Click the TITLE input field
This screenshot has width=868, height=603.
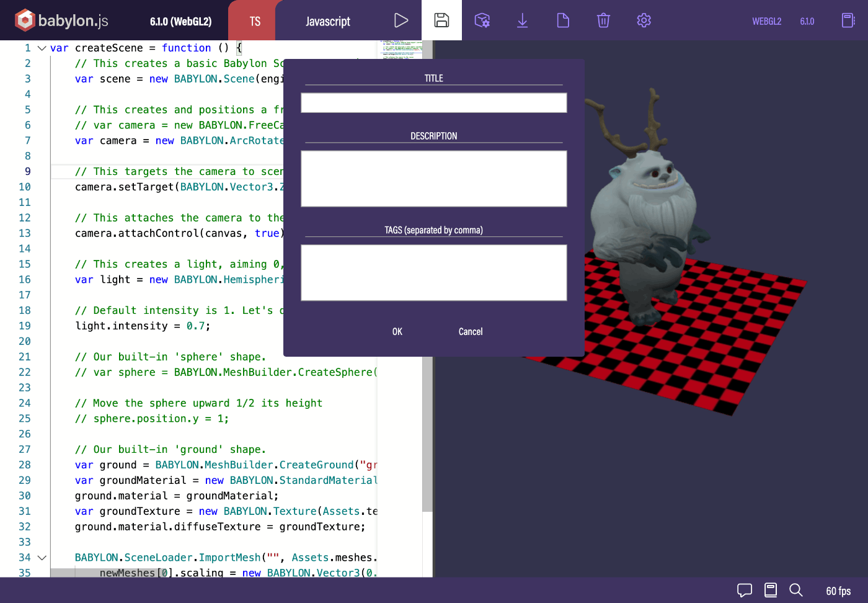tap(434, 103)
